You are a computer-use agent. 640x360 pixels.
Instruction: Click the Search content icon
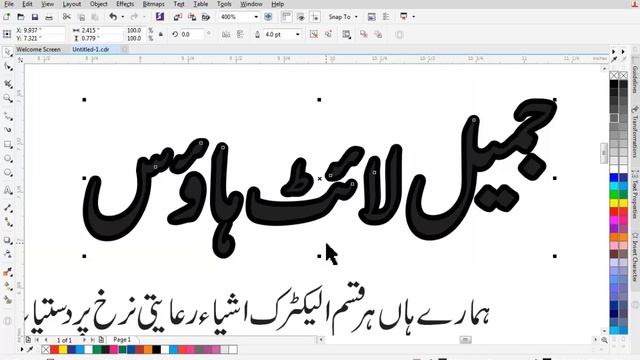[x=160, y=17]
